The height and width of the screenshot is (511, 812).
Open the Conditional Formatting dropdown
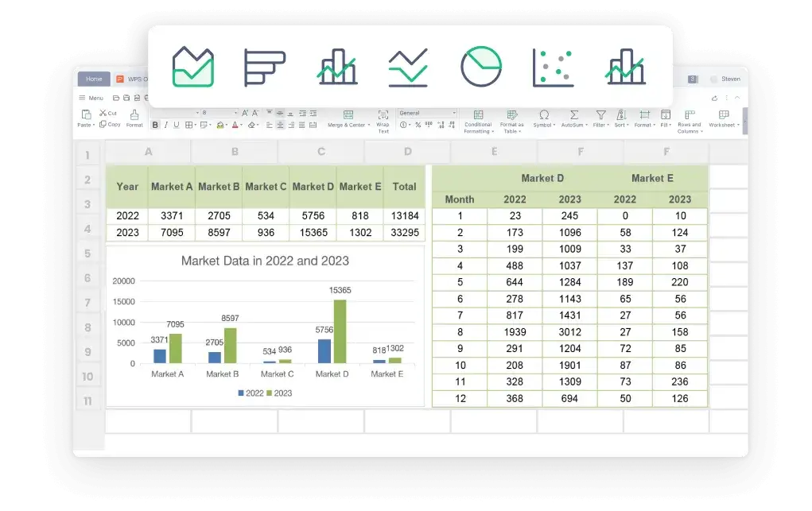479,119
